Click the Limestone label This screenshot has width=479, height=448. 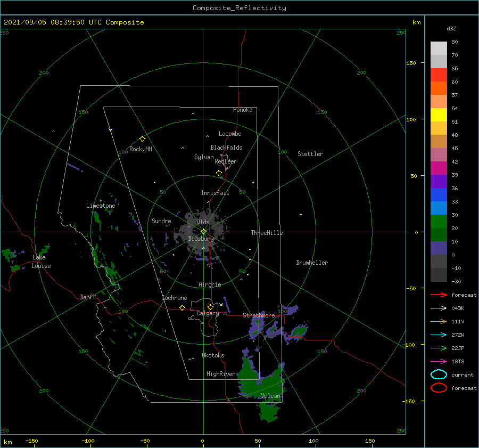[101, 206]
